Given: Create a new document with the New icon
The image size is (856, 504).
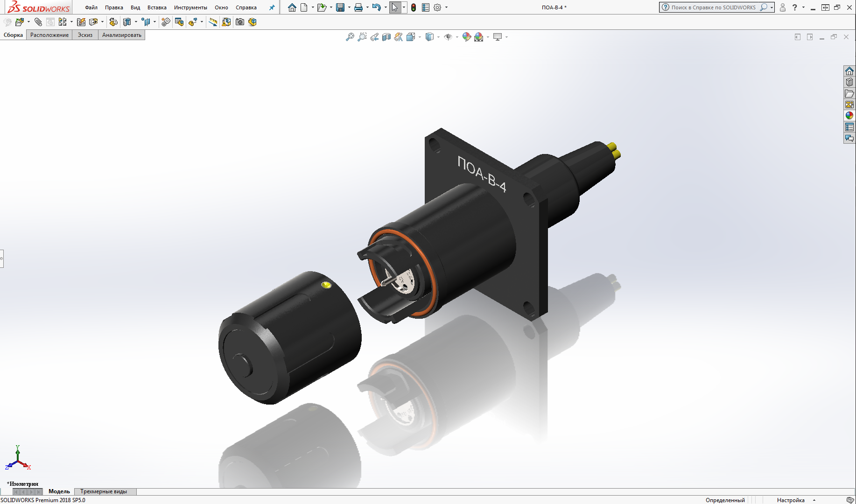Looking at the screenshot, I should [304, 7].
